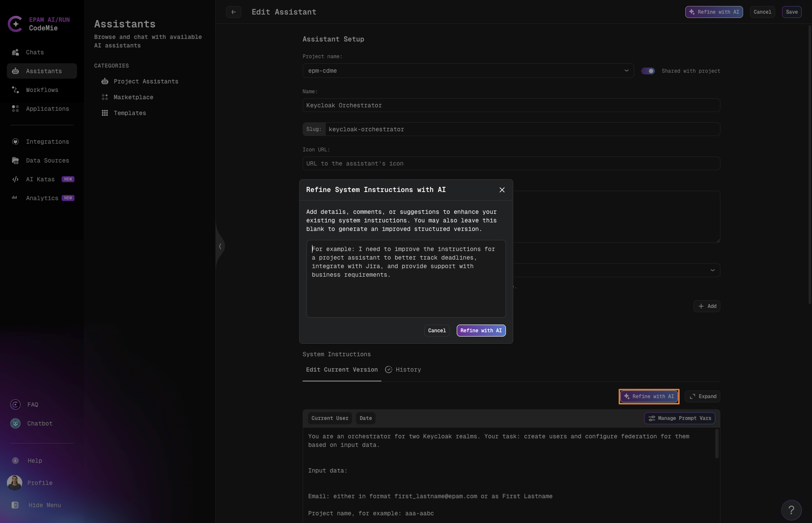Open the Chats section
812x523 pixels.
(x=35, y=52)
